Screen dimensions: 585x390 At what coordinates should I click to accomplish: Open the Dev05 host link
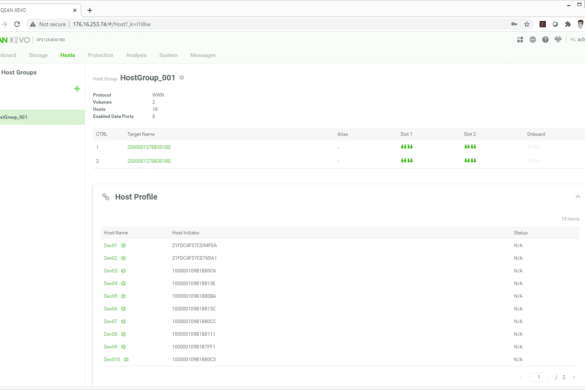pyautogui.click(x=110, y=296)
